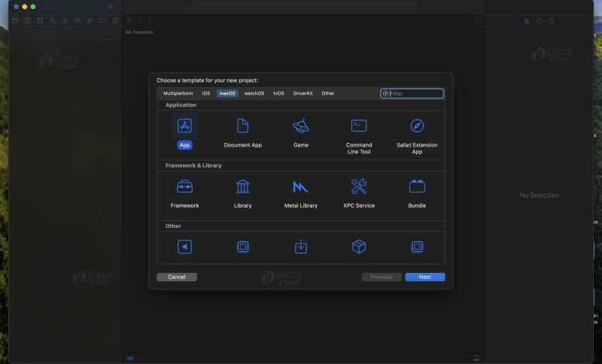Toggle the navigator sidebar button in Xcode toolbar
This screenshot has height=364, width=602.
[49, 7]
